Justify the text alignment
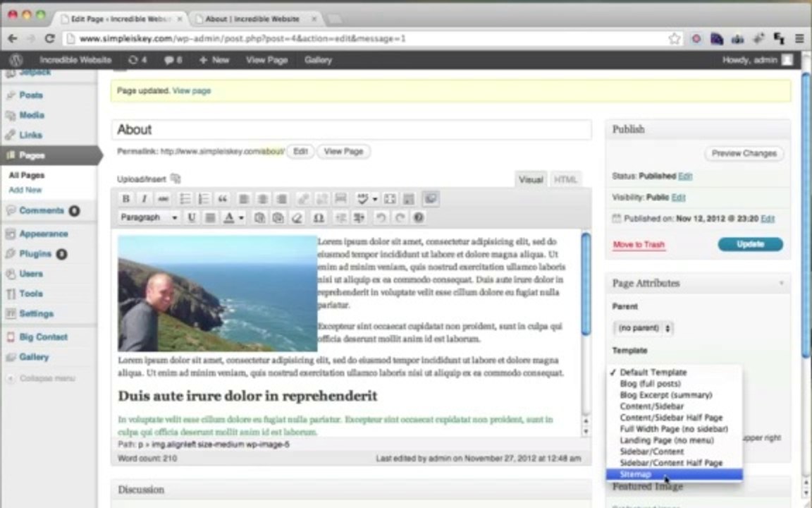 click(x=210, y=217)
